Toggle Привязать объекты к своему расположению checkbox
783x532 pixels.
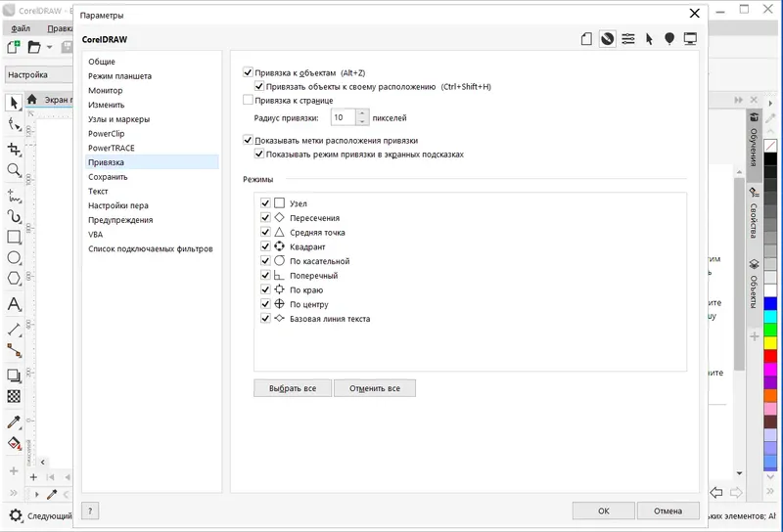[x=258, y=86]
